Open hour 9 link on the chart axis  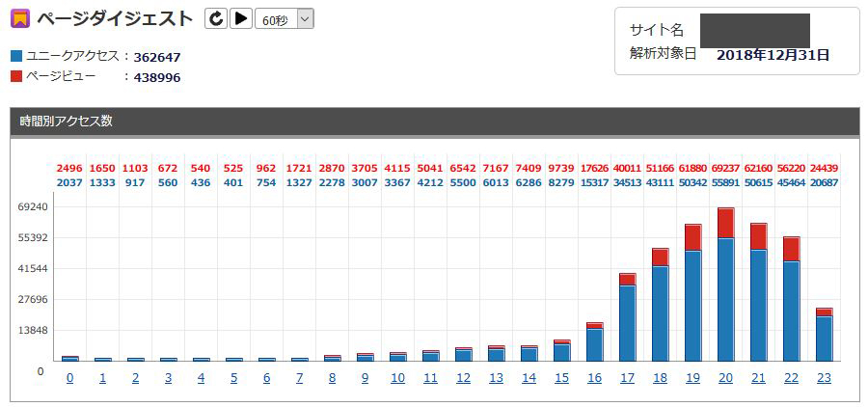point(365,378)
